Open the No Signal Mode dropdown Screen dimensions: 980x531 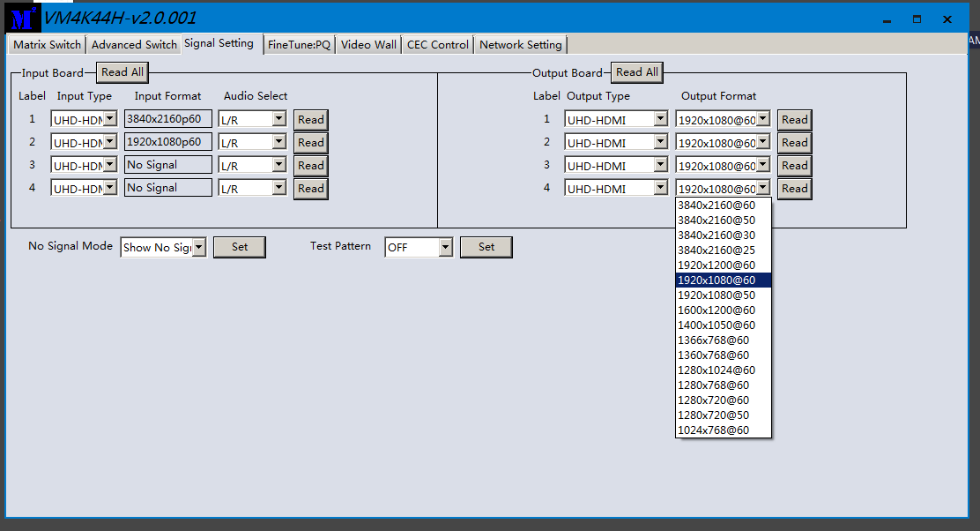point(198,248)
